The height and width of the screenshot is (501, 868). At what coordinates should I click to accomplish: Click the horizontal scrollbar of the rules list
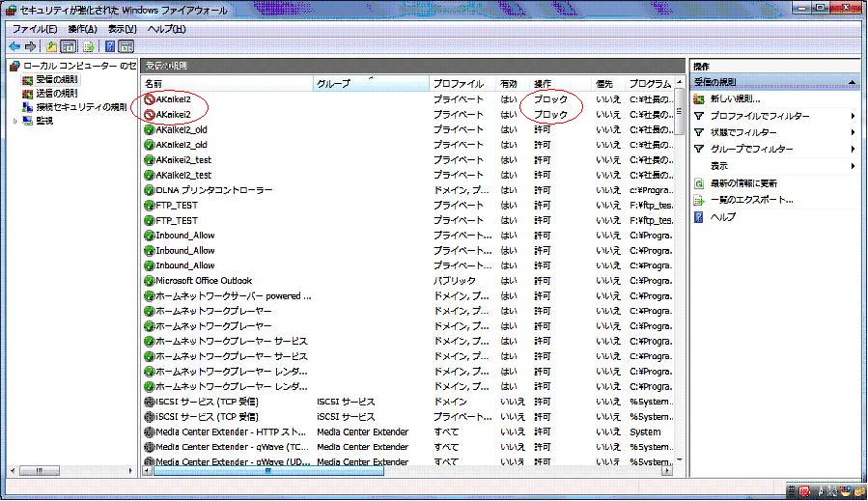[268, 471]
